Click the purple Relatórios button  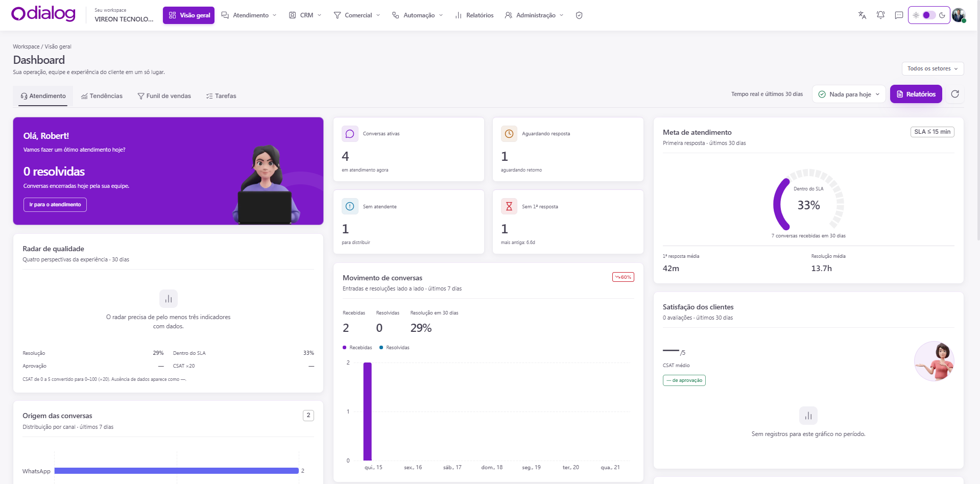pos(916,94)
